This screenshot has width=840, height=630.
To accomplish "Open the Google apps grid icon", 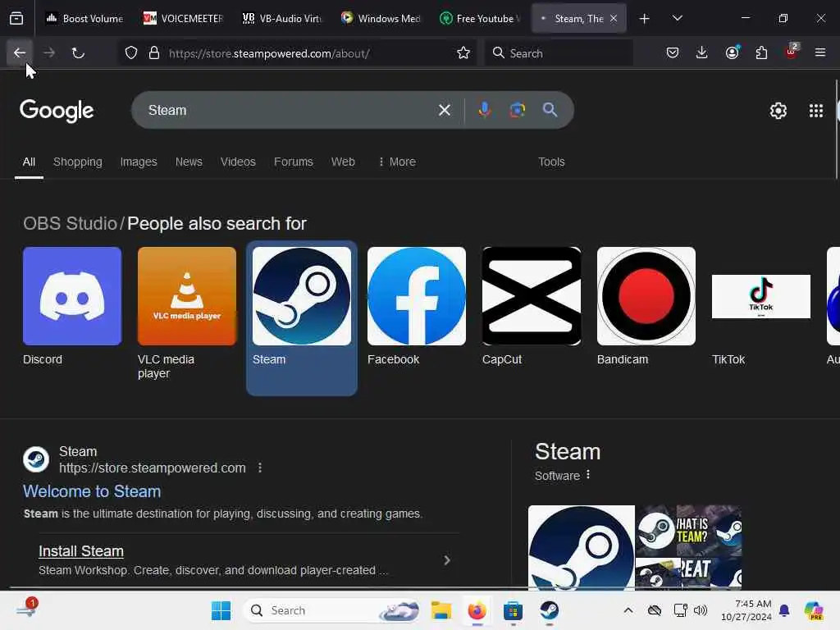I will coord(816,111).
